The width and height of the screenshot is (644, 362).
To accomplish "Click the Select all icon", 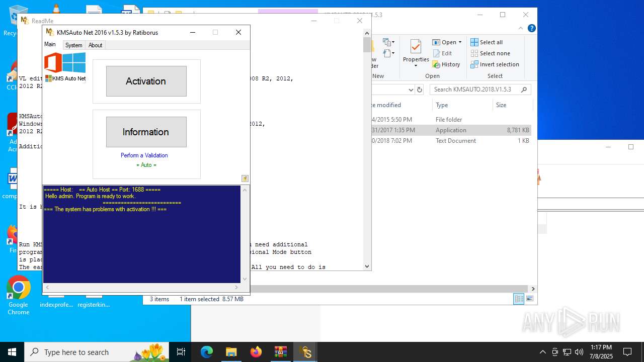I will coord(474,42).
